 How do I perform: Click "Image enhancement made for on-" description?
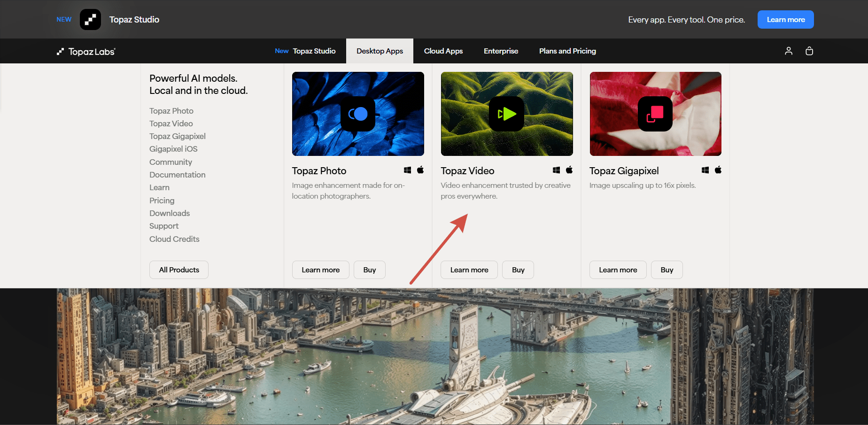(x=349, y=185)
